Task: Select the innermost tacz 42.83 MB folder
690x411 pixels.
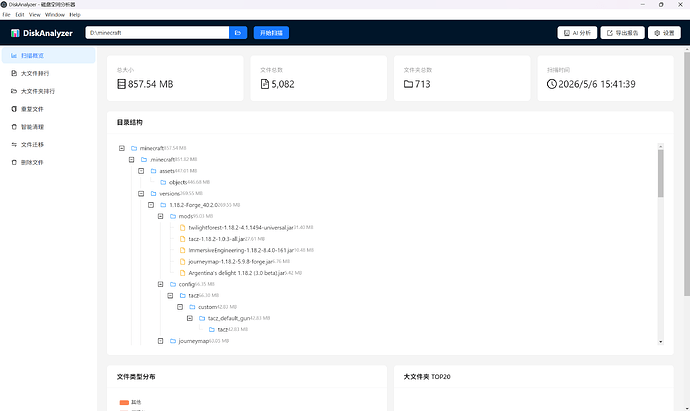Action: 223,330
